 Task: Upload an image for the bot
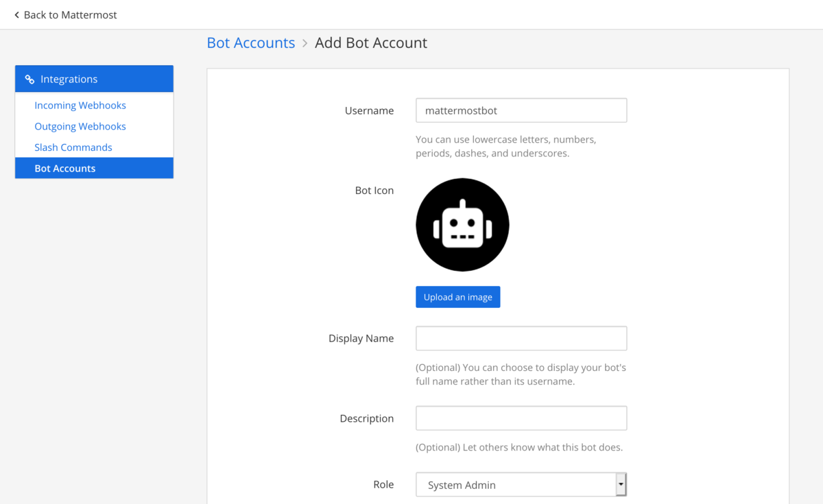[458, 297]
